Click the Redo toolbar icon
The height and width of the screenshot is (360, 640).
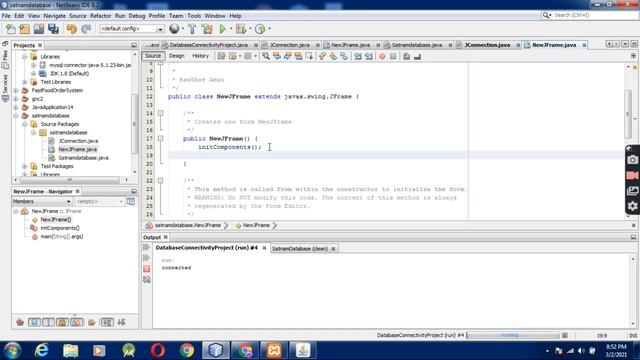(x=86, y=29)
